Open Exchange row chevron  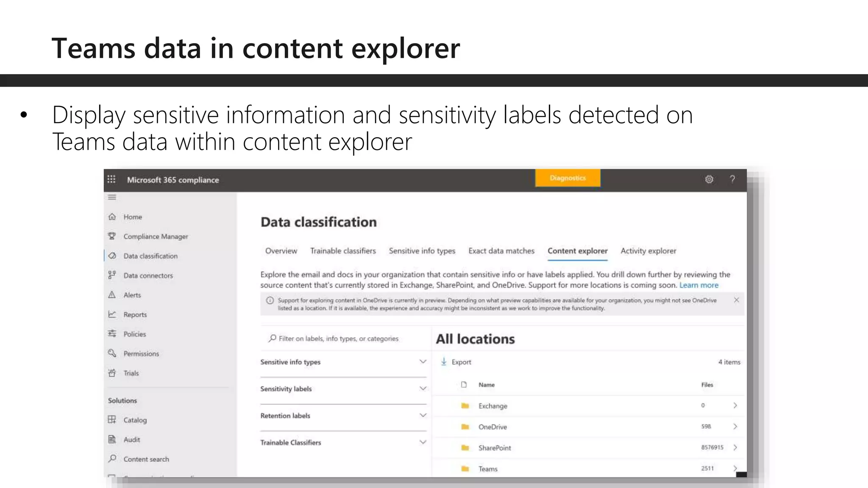click(735, 405)
